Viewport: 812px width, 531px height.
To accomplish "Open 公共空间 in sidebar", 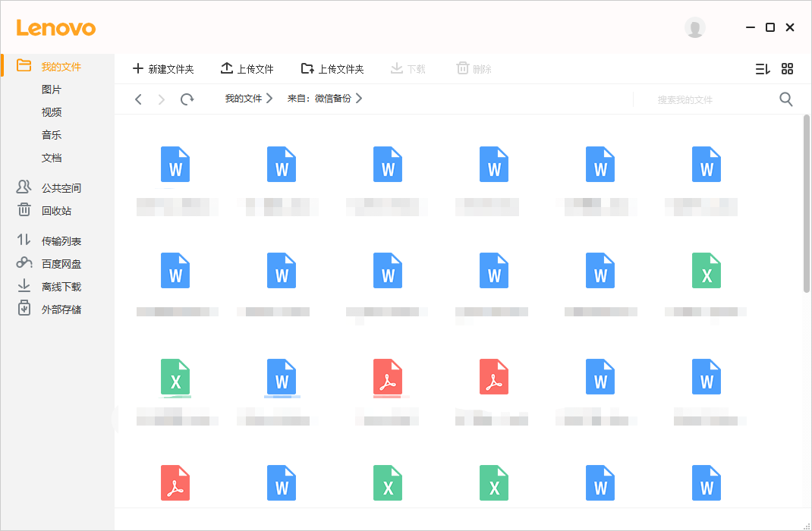I will click(x=61, y=188).
